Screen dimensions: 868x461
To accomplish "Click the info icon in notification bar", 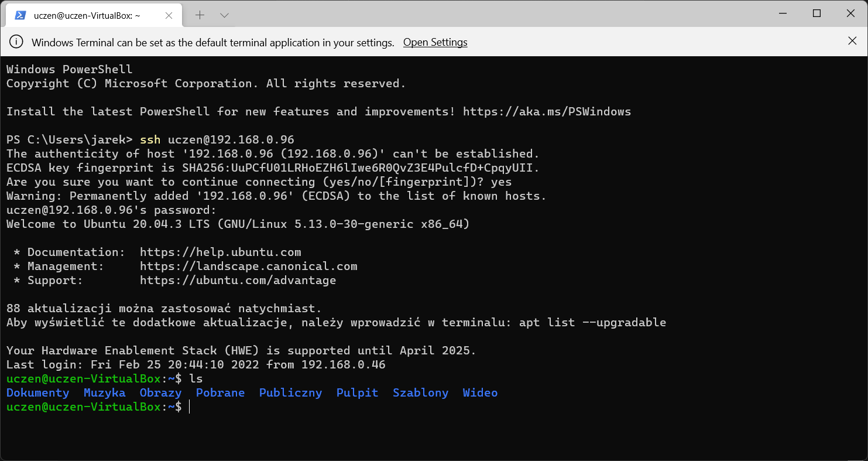I will click(x=17, y=42).
